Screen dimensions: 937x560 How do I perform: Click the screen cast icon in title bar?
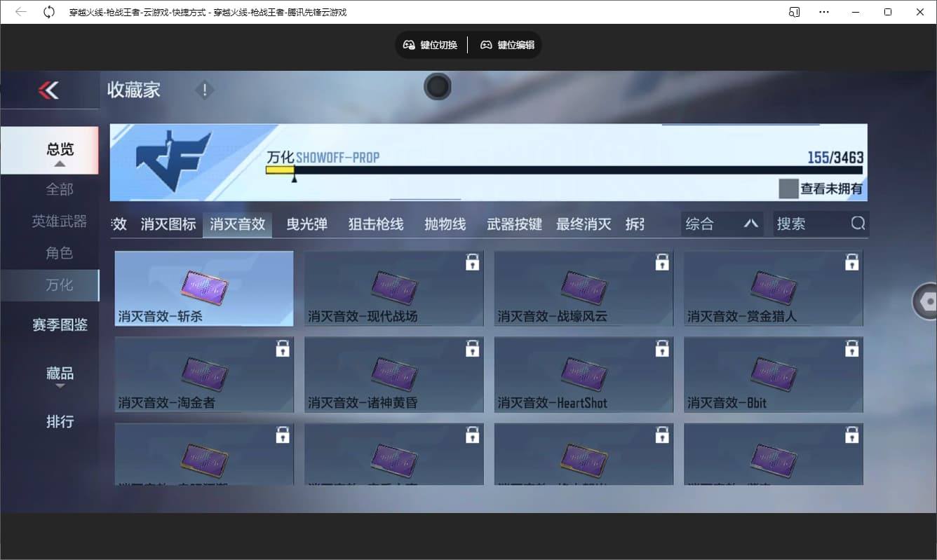[x=793, y=12]
